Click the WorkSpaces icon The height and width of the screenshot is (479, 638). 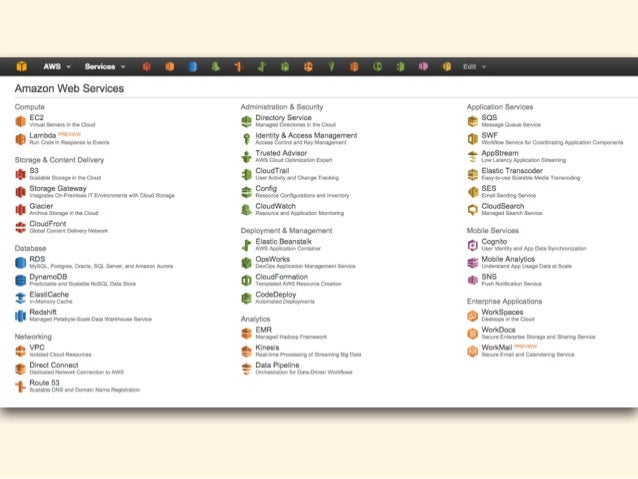coord(472,316)
